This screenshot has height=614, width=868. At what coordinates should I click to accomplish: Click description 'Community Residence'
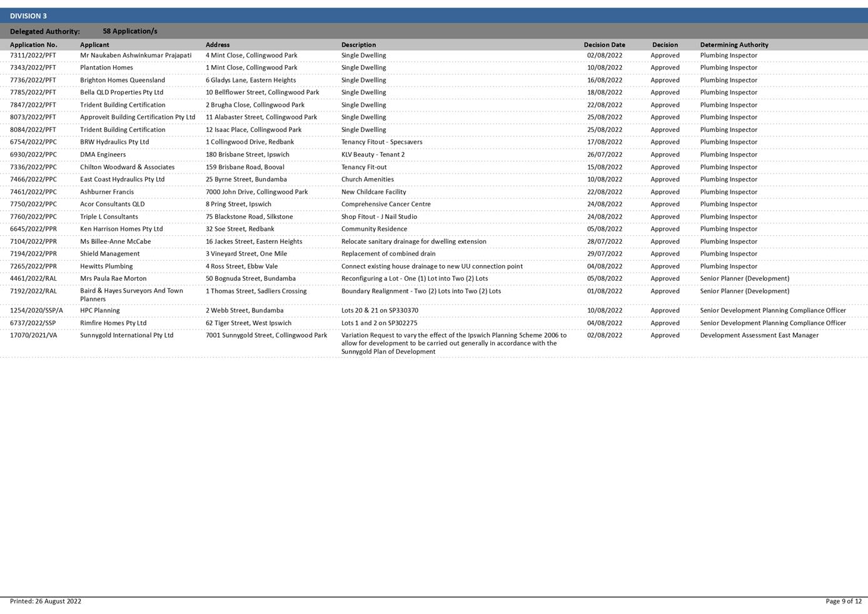tap(374, 229)
